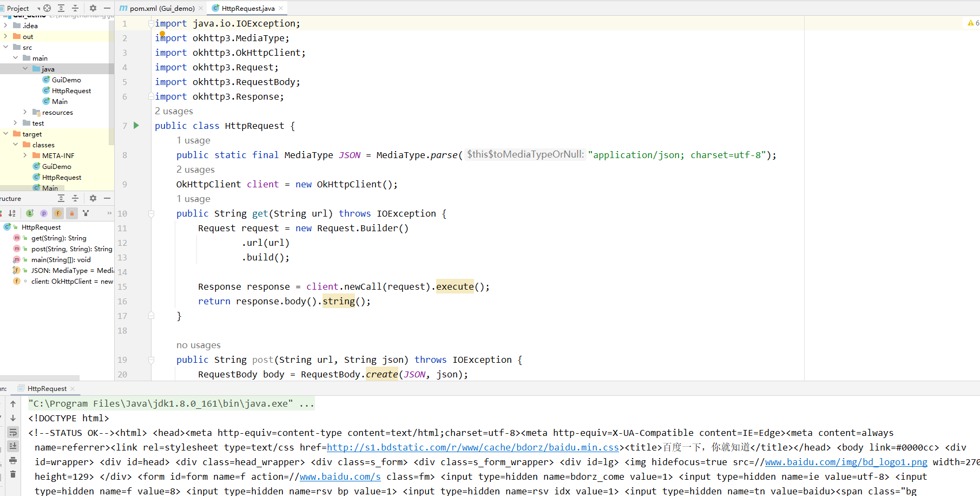Image resolution: width=980 pixels, height=496 pixels.
Task: Hide the Structure panel with minus icon
Action: [x=107, y=198]
